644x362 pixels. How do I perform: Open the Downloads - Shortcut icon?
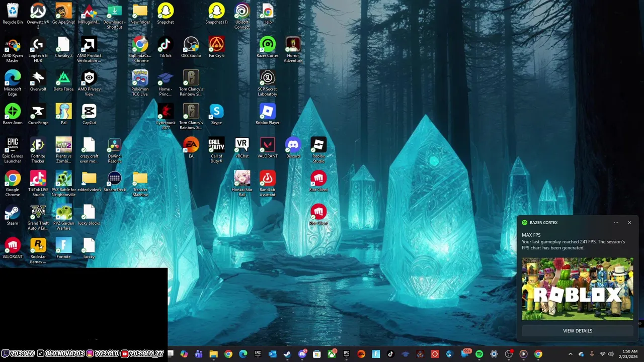point(114,16)
